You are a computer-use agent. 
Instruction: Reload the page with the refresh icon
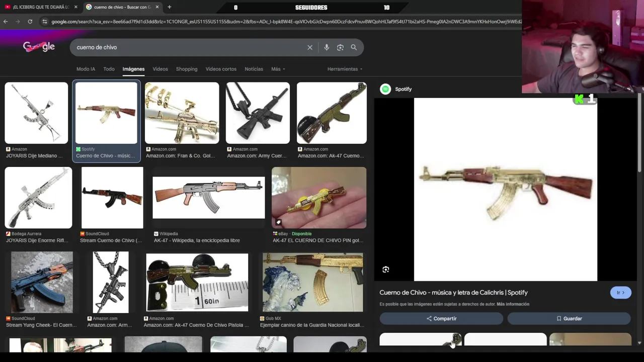tap(30, 22)
